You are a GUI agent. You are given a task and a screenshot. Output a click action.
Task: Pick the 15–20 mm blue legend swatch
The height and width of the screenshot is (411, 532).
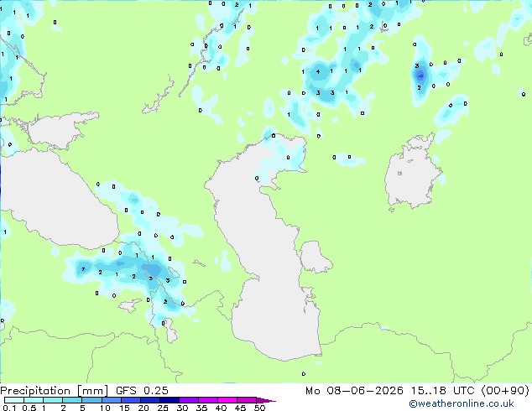click(130, 400)
